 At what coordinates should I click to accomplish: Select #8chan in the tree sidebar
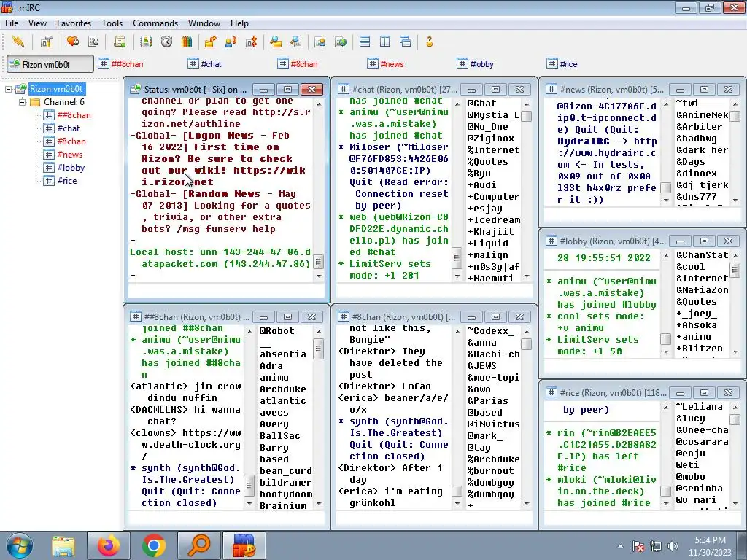[x=71, y=141]
